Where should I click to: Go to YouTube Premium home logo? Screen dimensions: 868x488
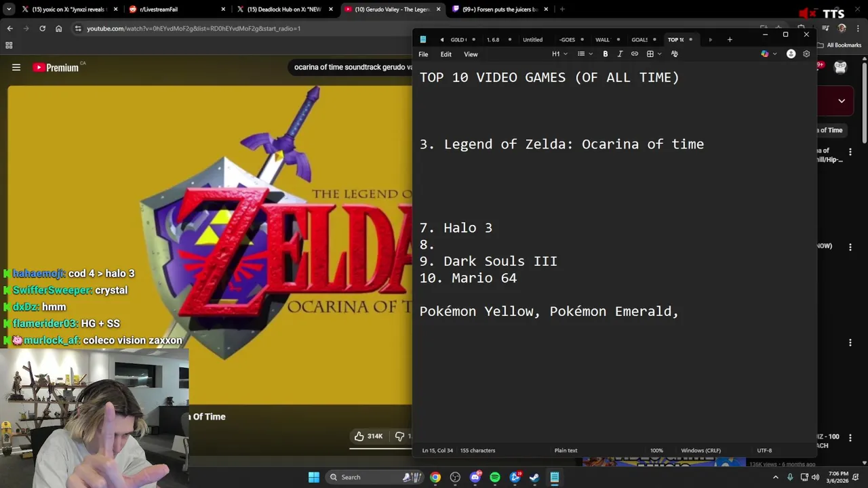pos(56,67)
